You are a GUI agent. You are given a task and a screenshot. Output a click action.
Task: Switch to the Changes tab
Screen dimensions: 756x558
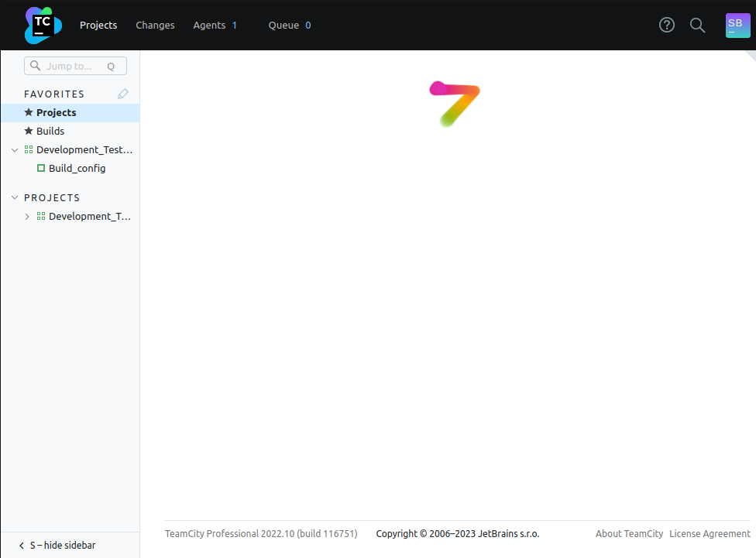pos(155,26)
